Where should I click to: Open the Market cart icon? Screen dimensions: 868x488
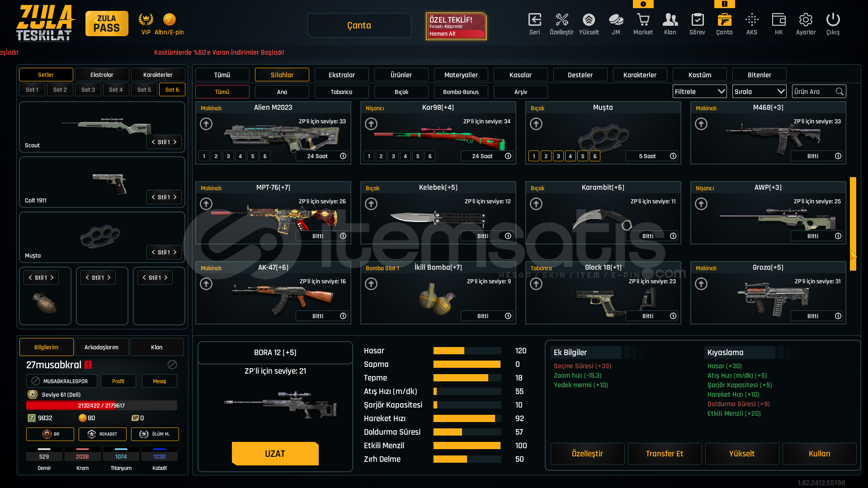coord(643,20)
